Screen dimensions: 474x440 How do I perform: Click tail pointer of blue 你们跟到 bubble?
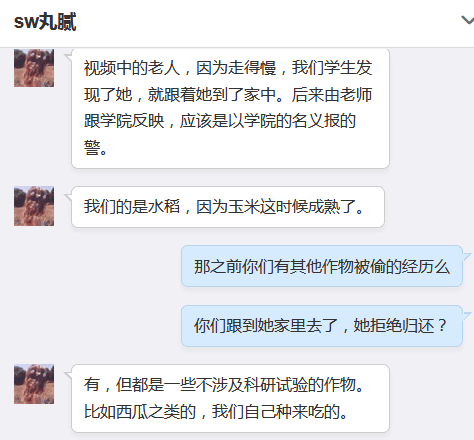467,316
